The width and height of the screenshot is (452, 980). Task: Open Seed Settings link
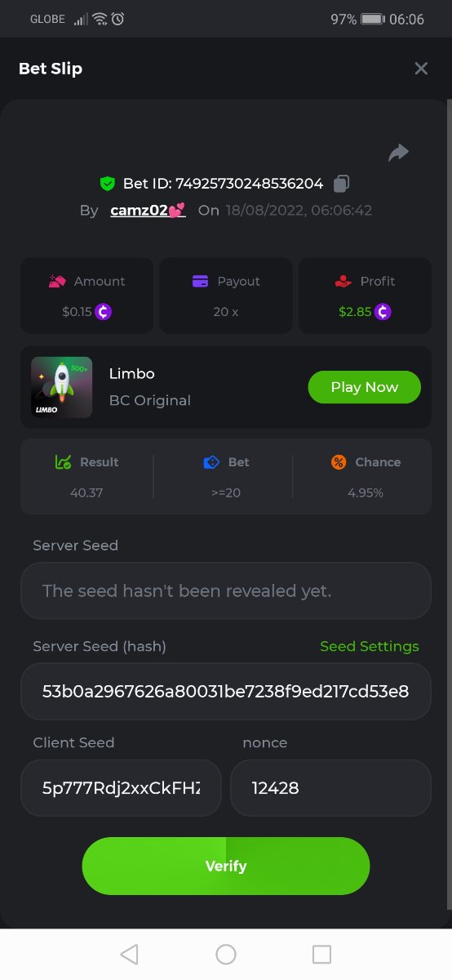click(x=370, y=646)
